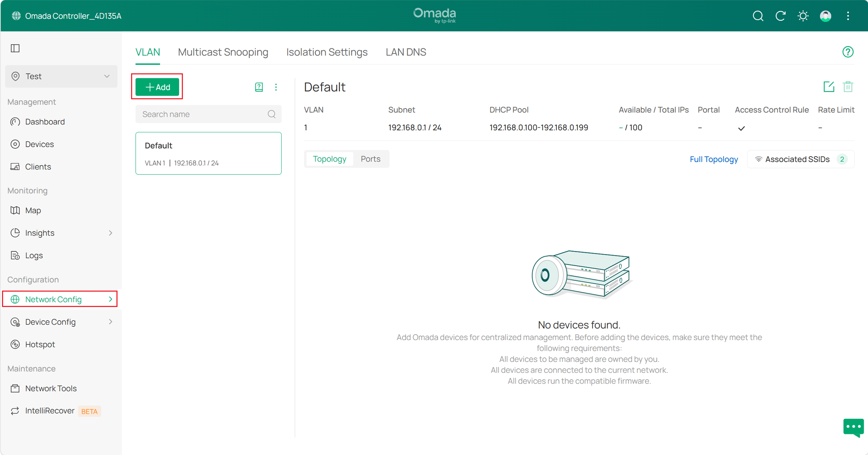Viewport: 868px width, 455px height.
Task: Click the edit Default network icon
Action: point(828,87)
